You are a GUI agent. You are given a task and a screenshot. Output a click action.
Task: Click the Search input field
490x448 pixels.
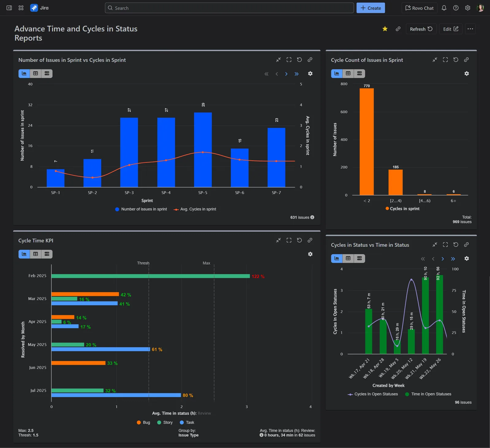[229, 8]
